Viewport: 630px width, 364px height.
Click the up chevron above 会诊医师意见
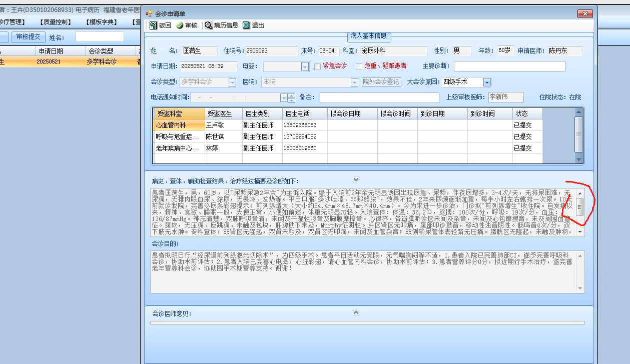pyautogui.click(x=356, y=312)
